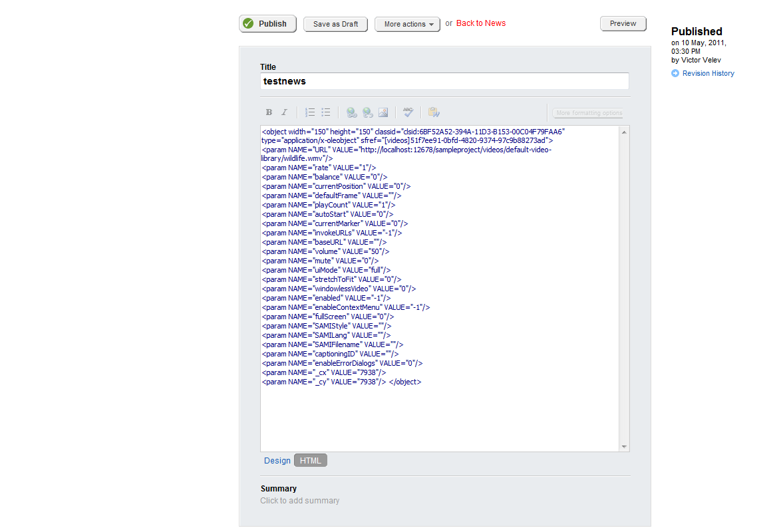Insert a bulleted list
Viewport: 783px width, 532px height.
pos(325,112)
